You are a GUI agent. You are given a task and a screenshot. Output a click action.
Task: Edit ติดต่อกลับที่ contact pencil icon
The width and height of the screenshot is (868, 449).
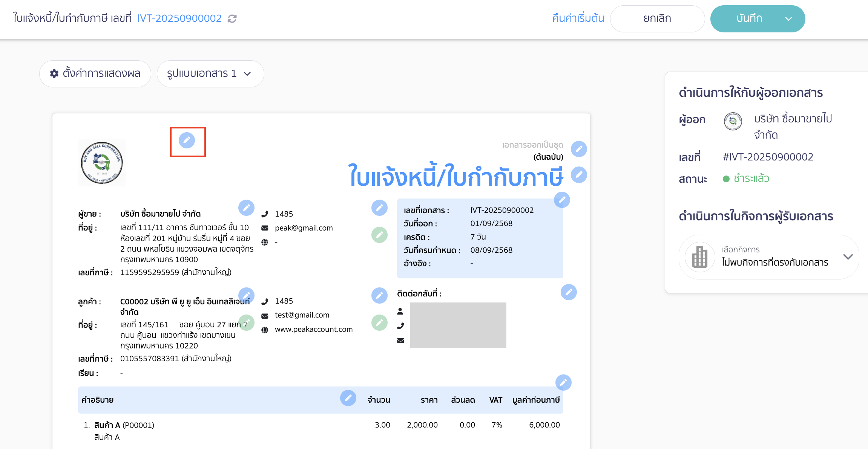(x=569, y=292)
